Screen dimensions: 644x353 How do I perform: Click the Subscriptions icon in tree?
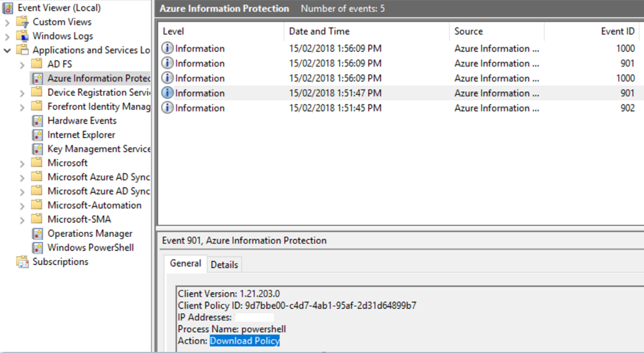tap(23, 262)
